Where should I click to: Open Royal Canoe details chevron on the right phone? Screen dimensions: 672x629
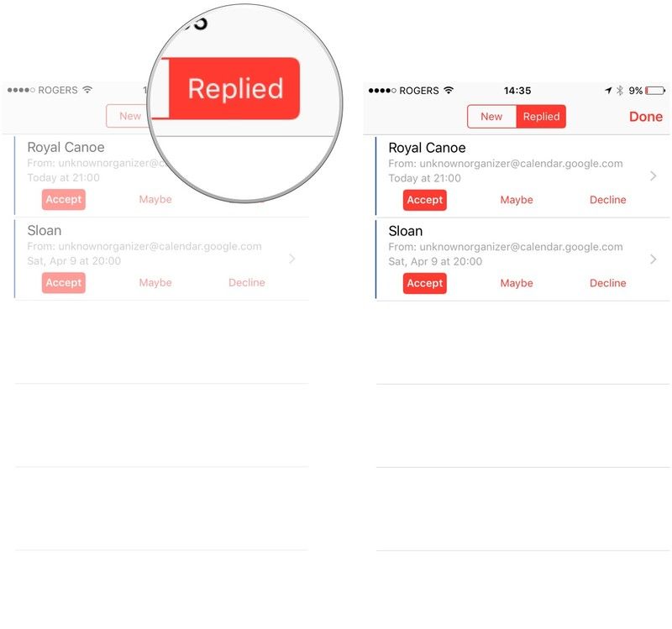(653, 176)
